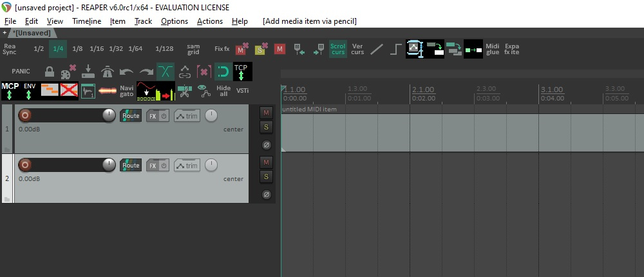Click the Hide all button
644x277 pixels.
click(223, 91)
